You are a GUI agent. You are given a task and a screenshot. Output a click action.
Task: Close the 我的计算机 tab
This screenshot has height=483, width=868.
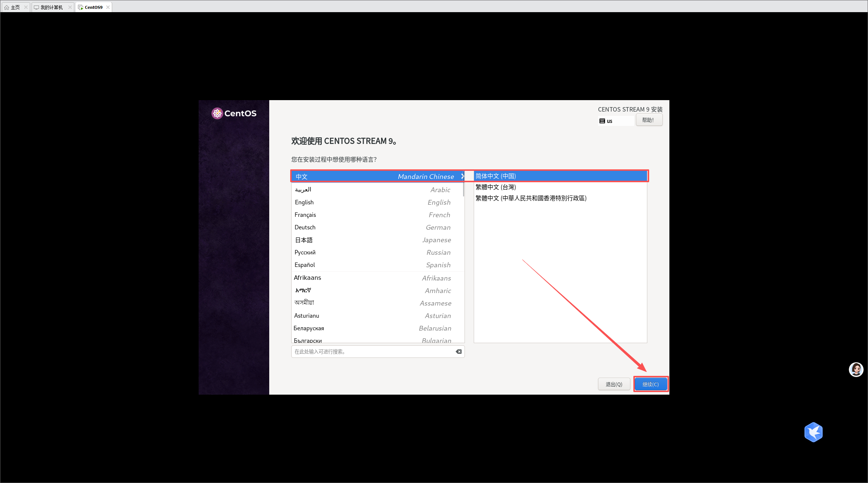coord(70,7)
